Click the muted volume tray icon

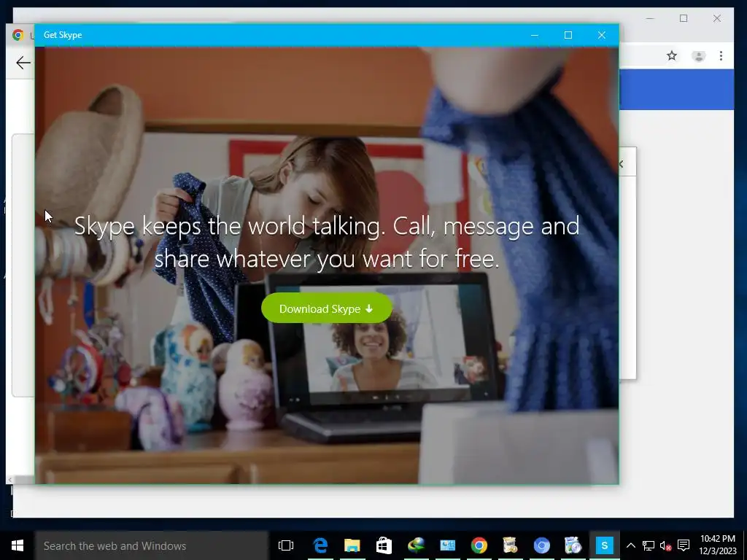[665, 545]
